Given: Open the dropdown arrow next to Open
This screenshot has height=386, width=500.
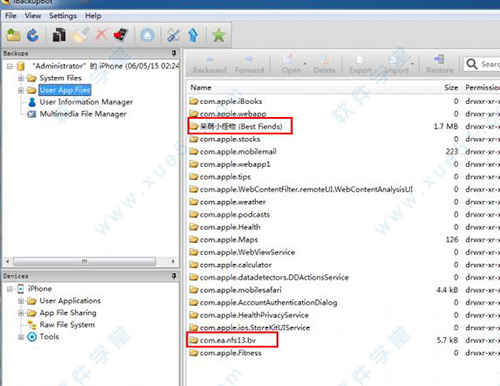Looking at the screenshot, I should [x=305, y=63].
